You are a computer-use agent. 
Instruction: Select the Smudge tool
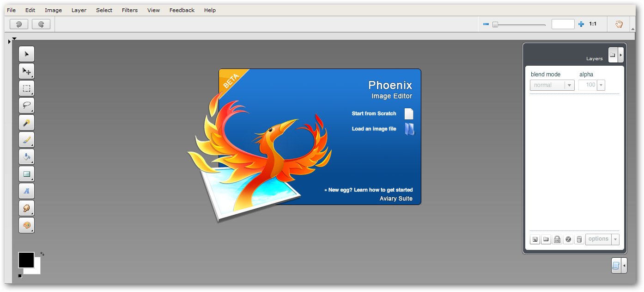(x=26, y=208)
